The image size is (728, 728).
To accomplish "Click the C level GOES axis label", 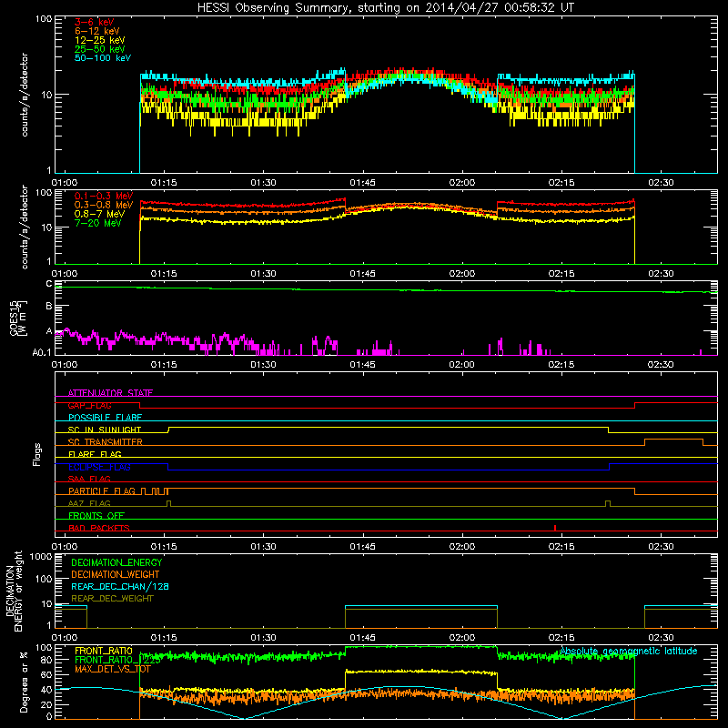I will pyautogui.click(x=49, y=284).
